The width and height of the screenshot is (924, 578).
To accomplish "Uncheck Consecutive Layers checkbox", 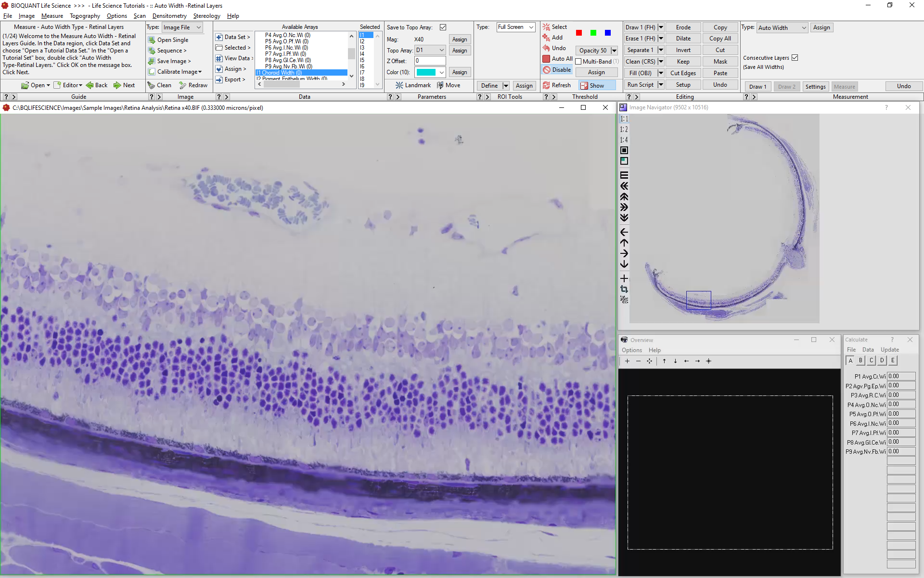I will coord(795,58).
